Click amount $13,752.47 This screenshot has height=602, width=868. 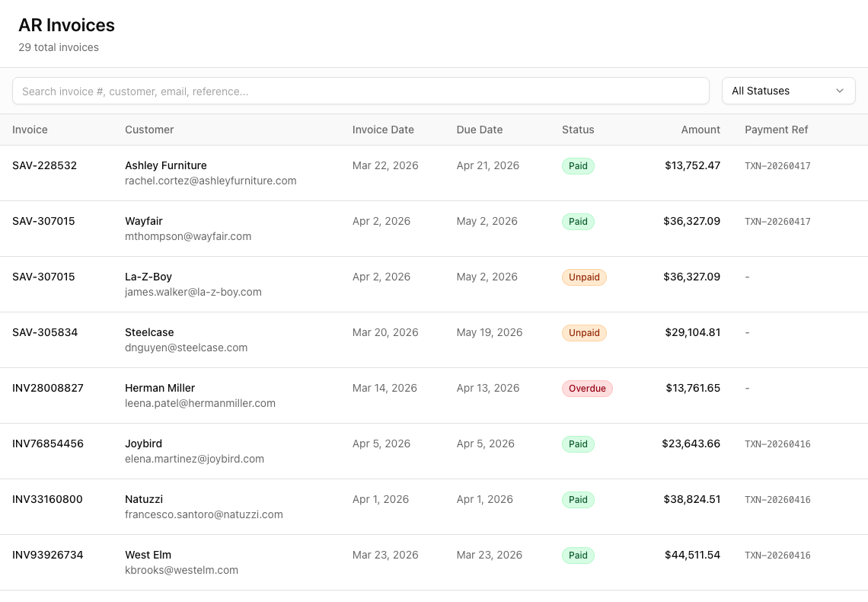coord(693,165)
